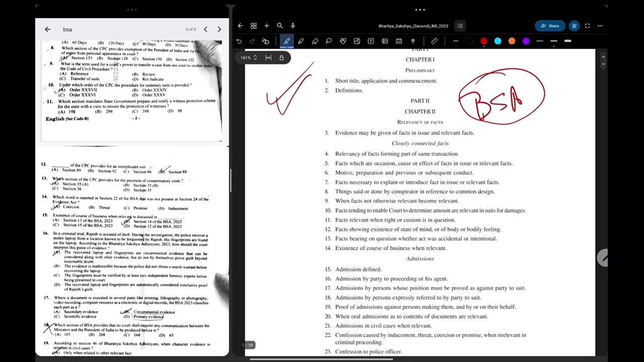Viewport: 644px width, 362px height.
Task: Open the document outline list icon
Action: 460,26
